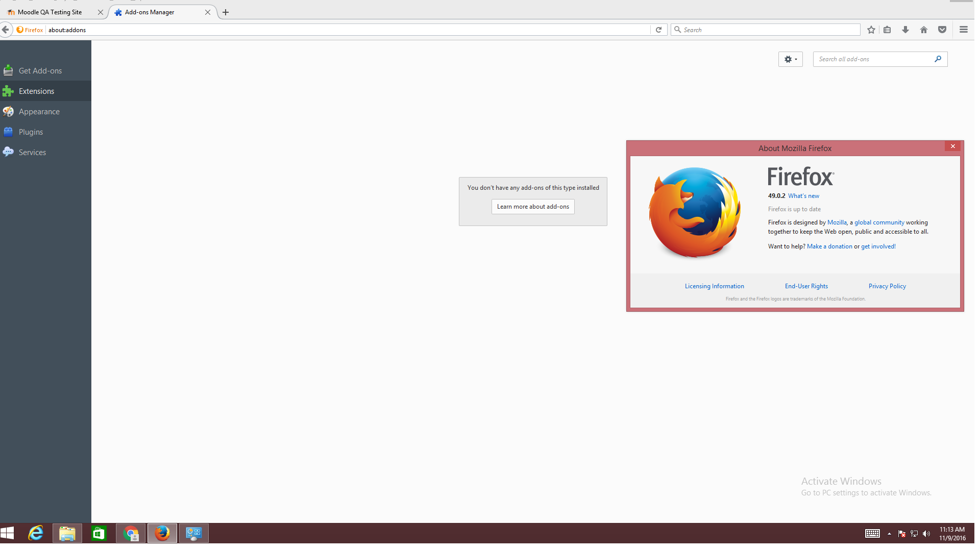This screenshot has height=551, width=980.
Task: Close the Moodle QA Testing Site tab
Action: coord(101,12)
